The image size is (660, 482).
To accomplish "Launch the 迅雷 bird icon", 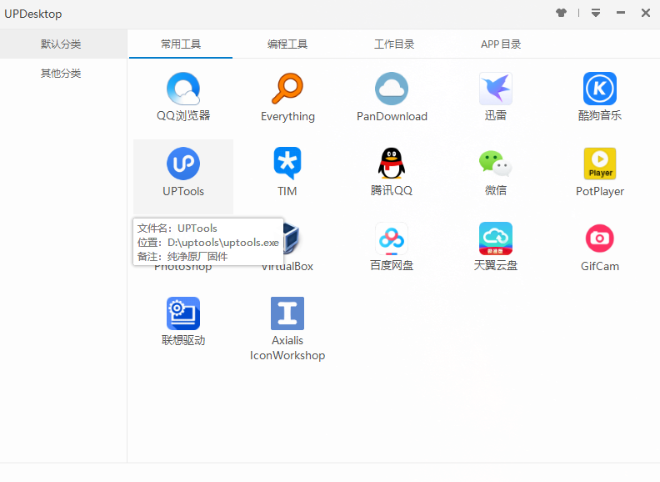I will click(496, 88).
